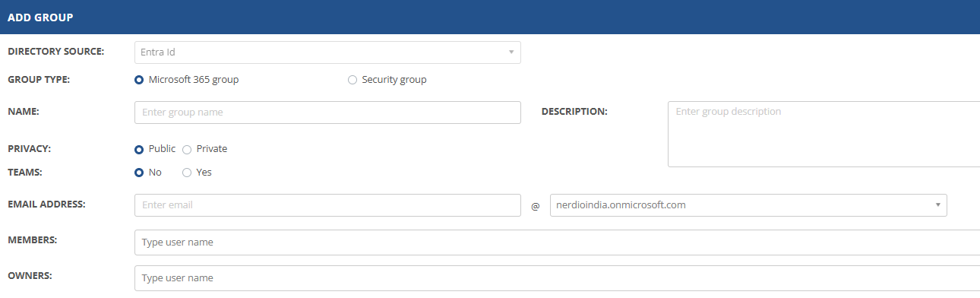Click the EMAIL ADDRESS label

click(46, 204)
